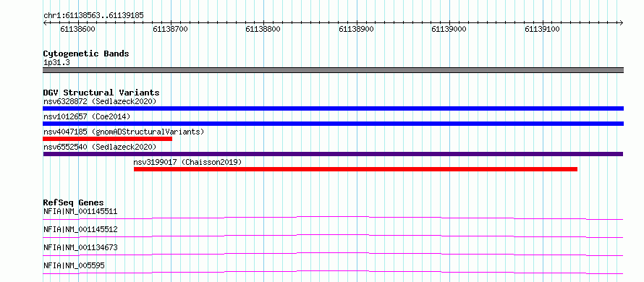
Task: Click ruler position label 61138900
Action: pyautogui.click(x=357, y=30)
